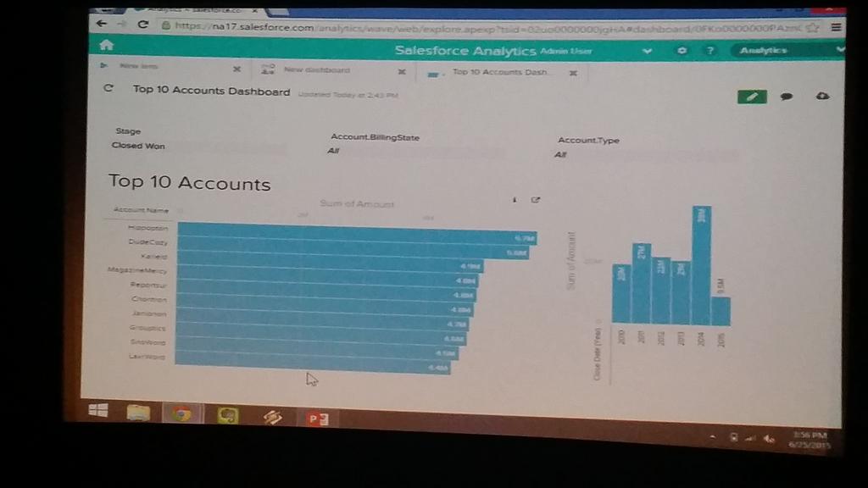Open the settings gear icon

point(680,51)
